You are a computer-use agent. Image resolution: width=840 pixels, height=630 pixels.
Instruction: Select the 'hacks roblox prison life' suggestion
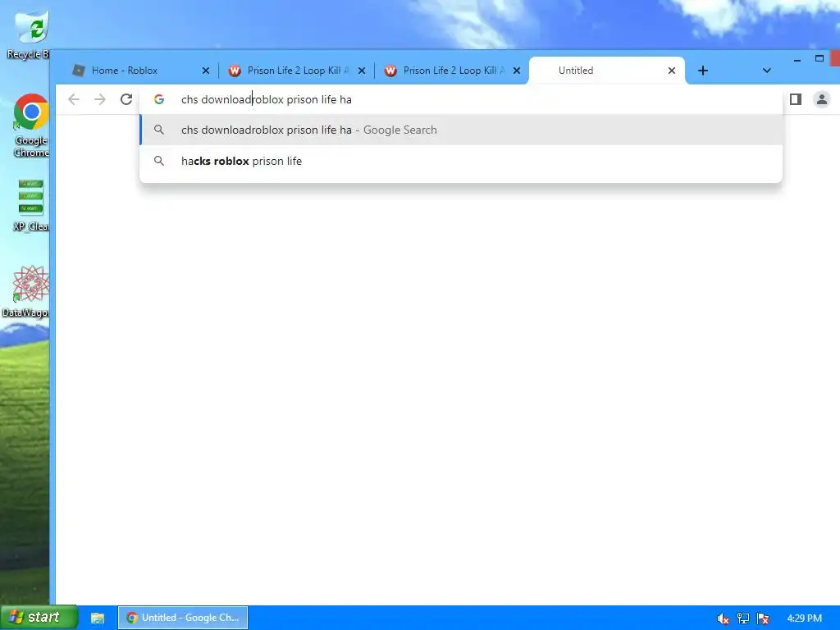(461, 162)
